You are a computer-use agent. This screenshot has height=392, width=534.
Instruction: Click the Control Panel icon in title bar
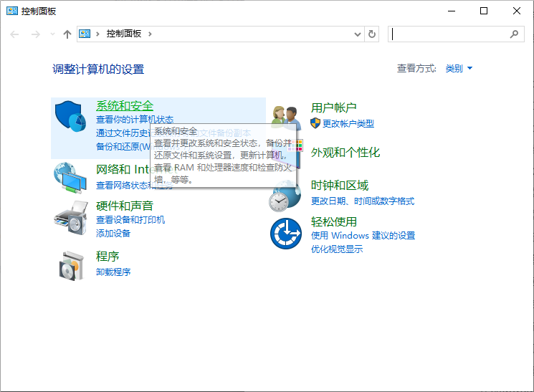tap(12, 11)
